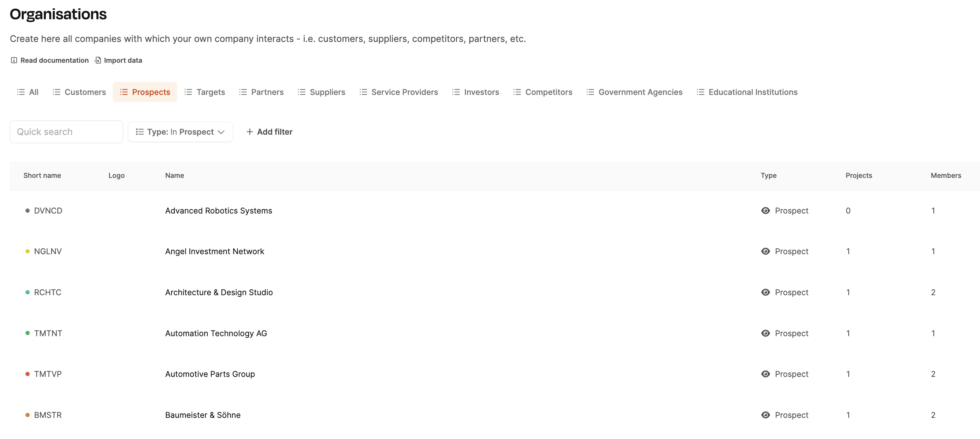Open the Educational Institutions tab
The height and width of the screenshot is (439, 980).
click(747, 92)
